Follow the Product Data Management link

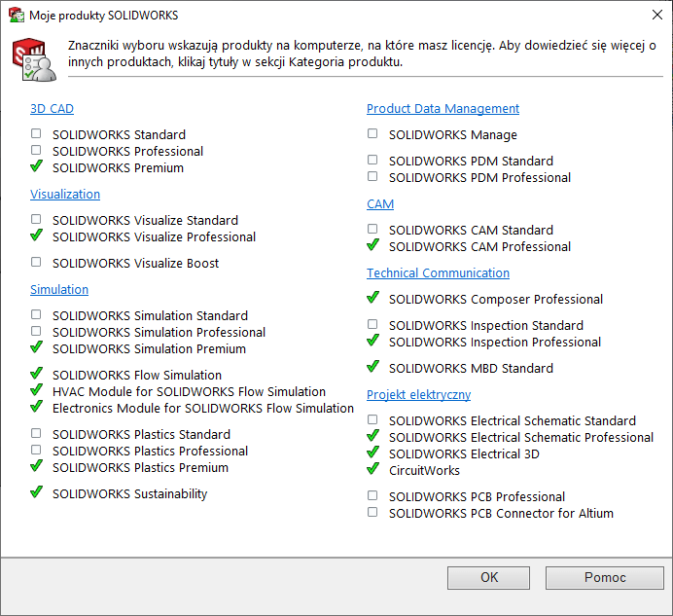(x=443, y=109)
